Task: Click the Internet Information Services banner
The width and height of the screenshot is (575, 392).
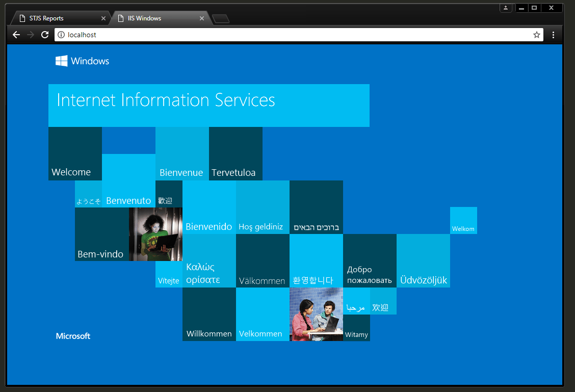Action: click(x=209, y=106)
